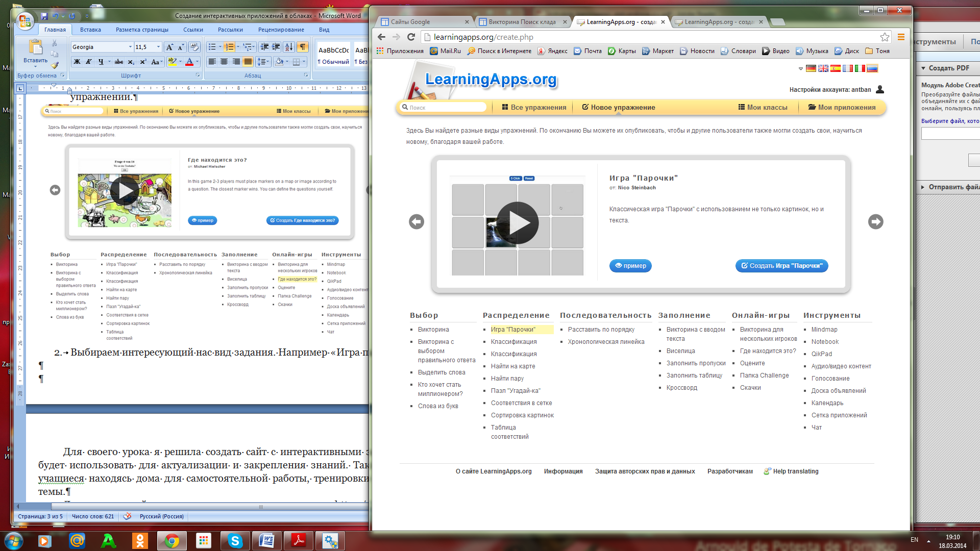
Task: Click the Grow Font icon in Word
Action: coord(169,47)
